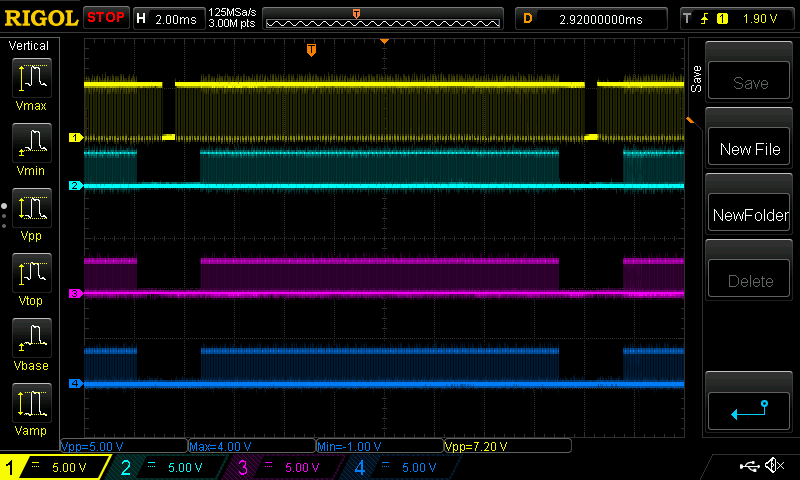Image resolution: width=800 pixels, height=480 pixels.
Task: Click the Vpp=5.00 V measurement readout
Action: click(124, 446)
